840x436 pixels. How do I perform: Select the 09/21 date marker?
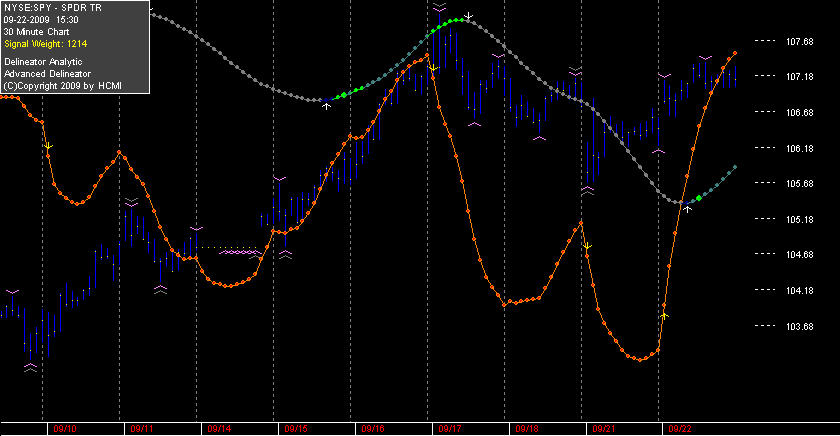(x=604, y=429)
